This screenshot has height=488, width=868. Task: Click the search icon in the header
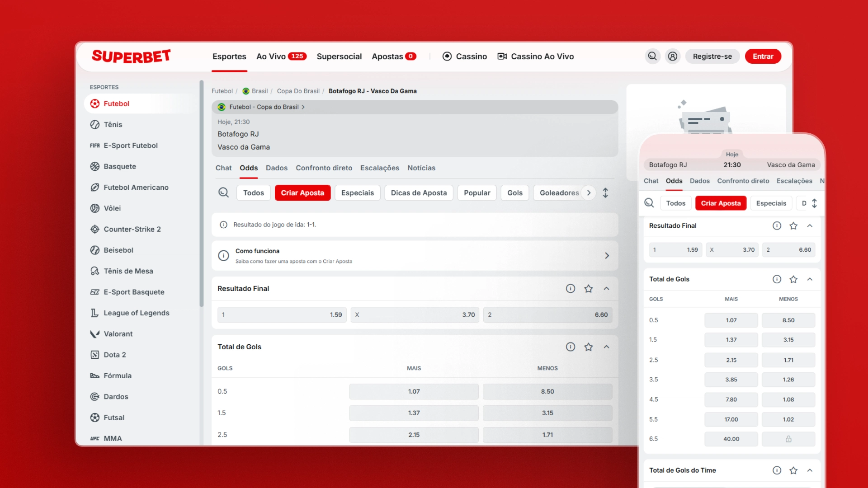[652, 56]
